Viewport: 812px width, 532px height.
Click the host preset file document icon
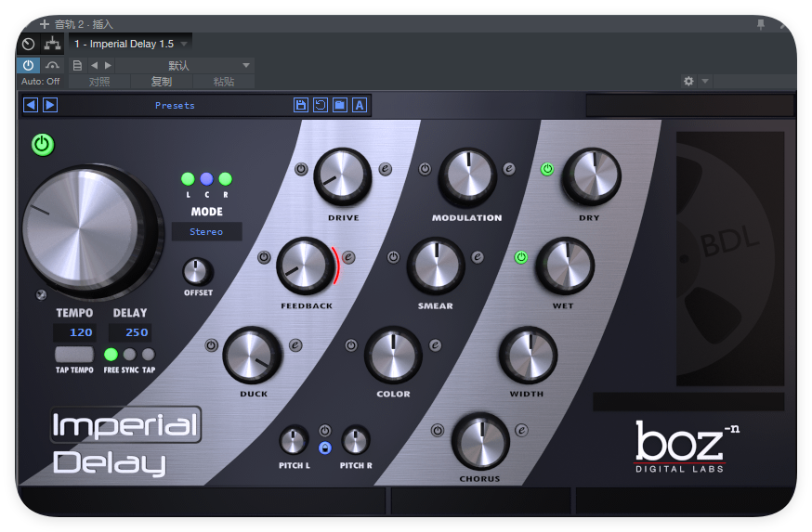pyautogui.click(x=78, y=65)
